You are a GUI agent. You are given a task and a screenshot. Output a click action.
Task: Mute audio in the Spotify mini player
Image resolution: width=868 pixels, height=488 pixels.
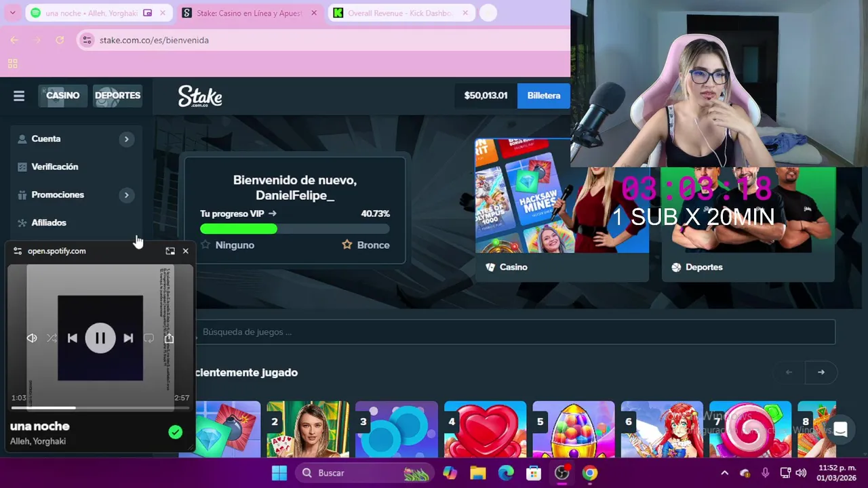tap(32, 338)
